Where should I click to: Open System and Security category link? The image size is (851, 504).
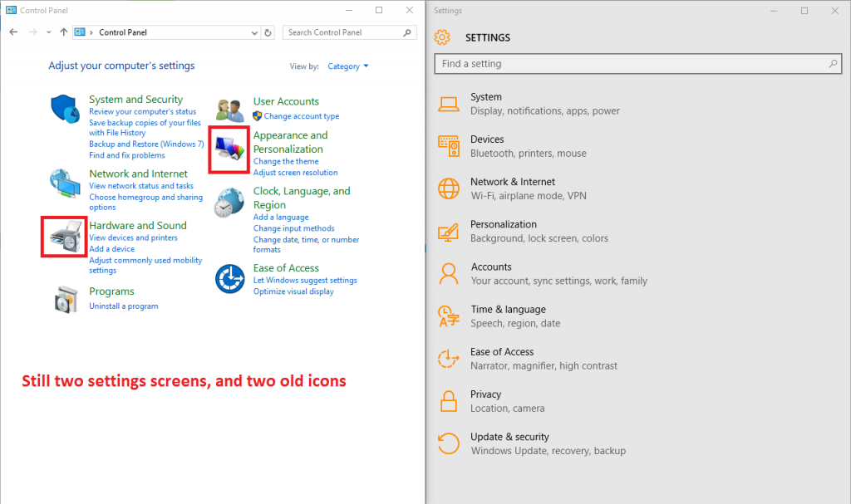click(135, 100)
